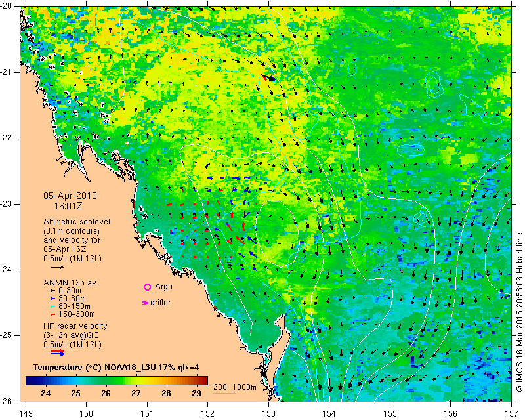Click the date text 05-Apr-2010
525x420 pixels.
pyautogui.click(x=70, y=196)
